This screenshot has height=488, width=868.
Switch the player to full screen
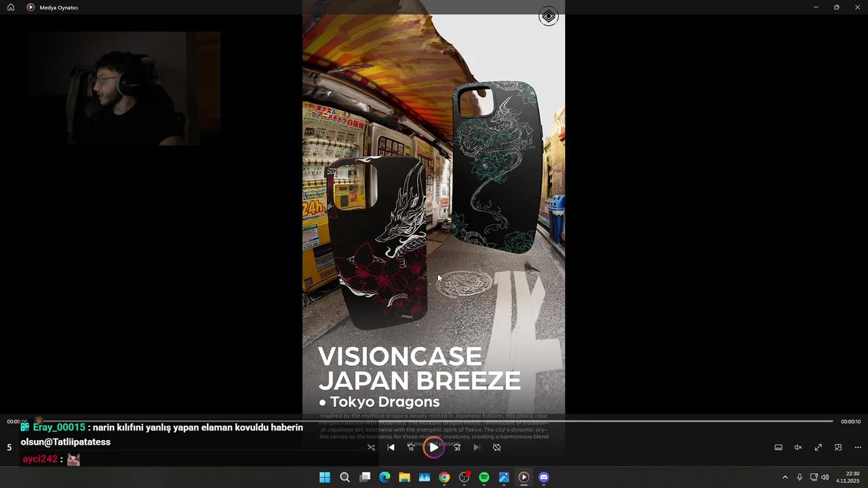tap(818, 447)
